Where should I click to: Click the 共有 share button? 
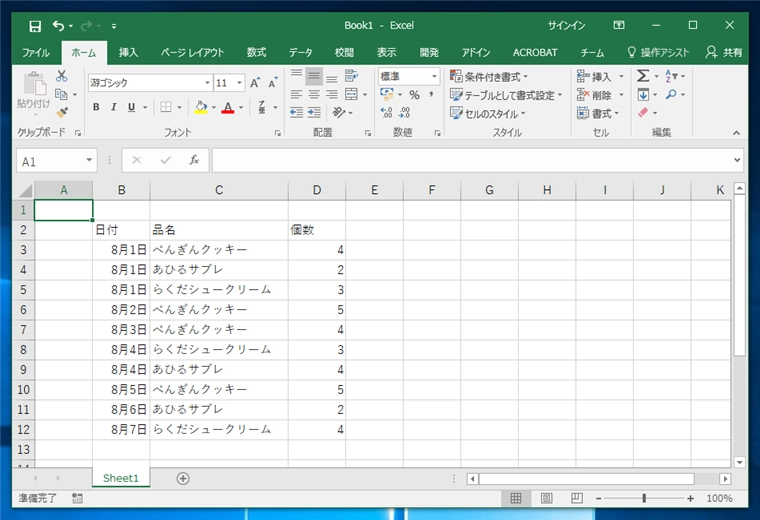[724, 52]
